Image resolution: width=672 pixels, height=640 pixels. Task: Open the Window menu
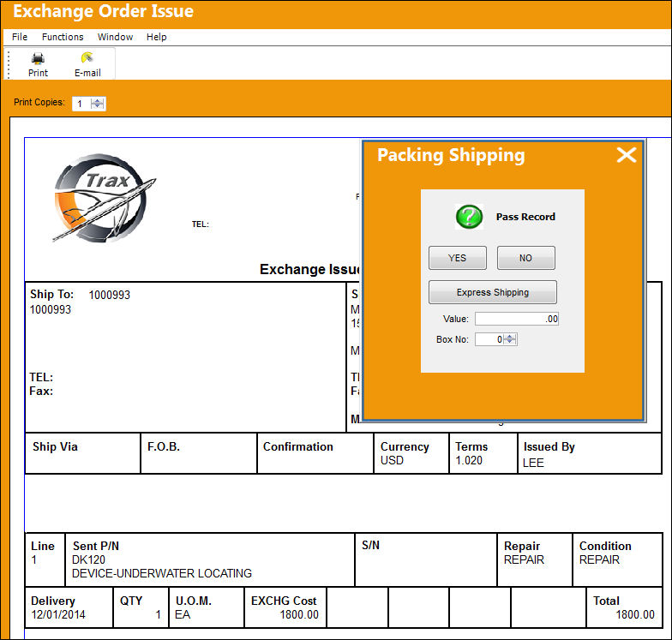coord(115,37)
